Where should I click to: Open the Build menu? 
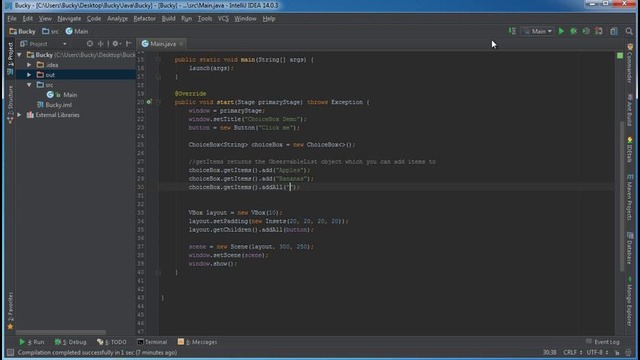pyautogui.click(x=168, y=19)
